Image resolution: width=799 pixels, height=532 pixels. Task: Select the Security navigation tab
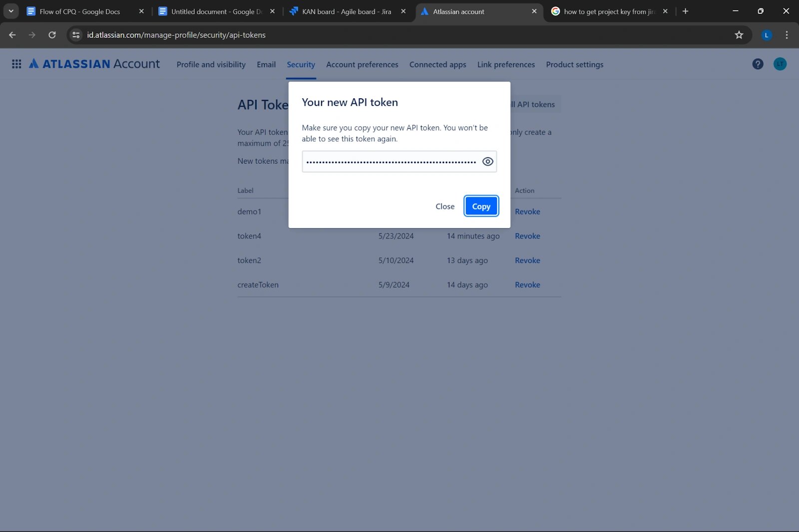click(301, 64)
